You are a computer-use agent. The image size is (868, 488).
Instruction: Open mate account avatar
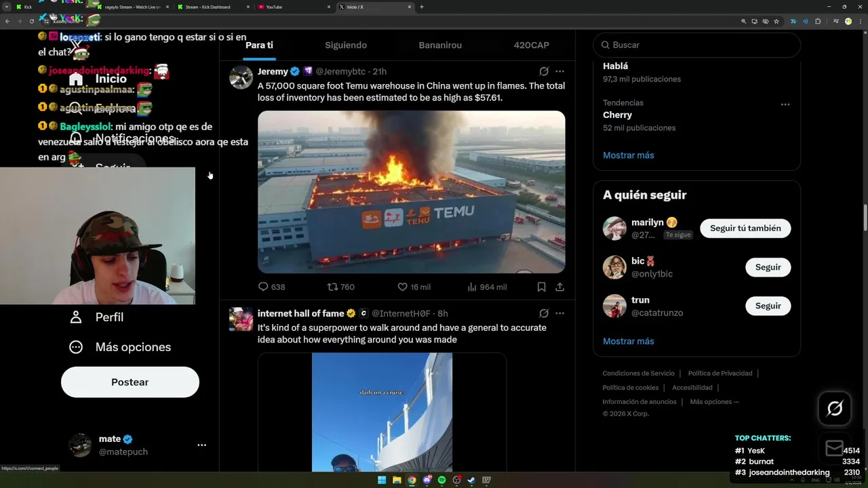click(80, 445)
